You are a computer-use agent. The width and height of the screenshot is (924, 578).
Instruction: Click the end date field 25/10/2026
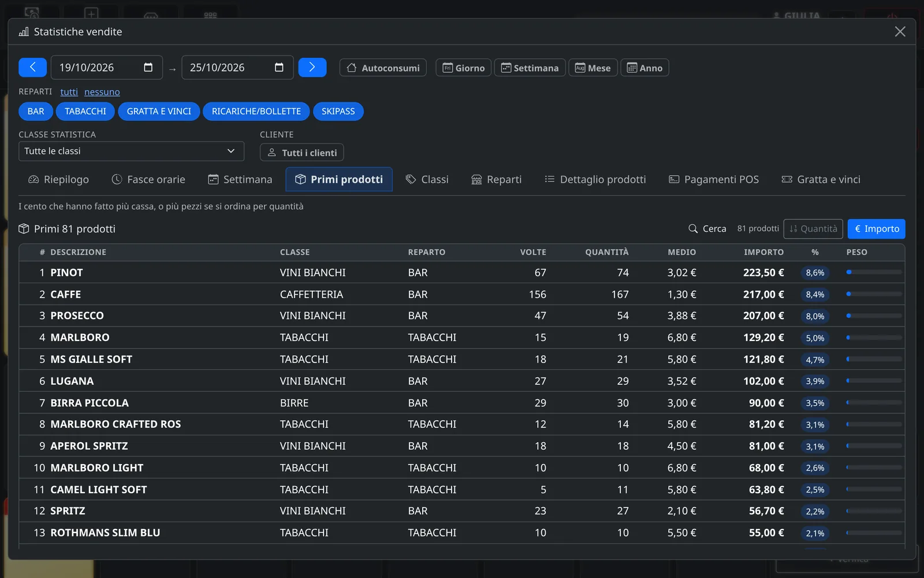point(237,68)
